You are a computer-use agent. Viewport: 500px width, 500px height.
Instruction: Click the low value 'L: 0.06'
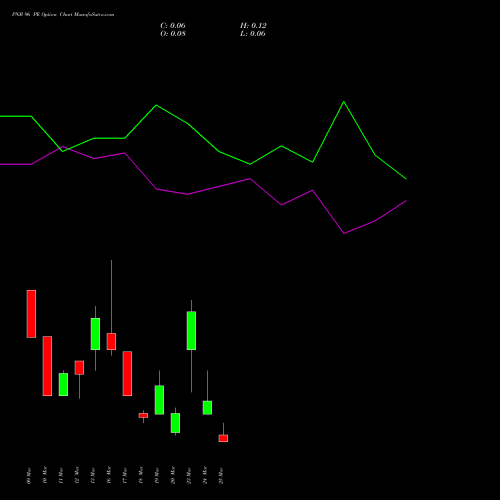pyautogui.click(x=253, y=34)
